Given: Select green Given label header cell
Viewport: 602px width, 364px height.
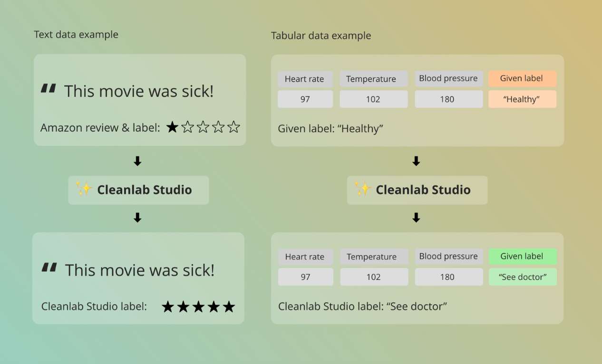Looking at the screenshot, I should [522, 256].
